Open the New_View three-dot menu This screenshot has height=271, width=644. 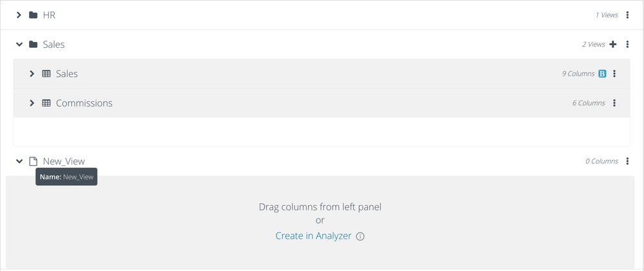coord(627,161)
